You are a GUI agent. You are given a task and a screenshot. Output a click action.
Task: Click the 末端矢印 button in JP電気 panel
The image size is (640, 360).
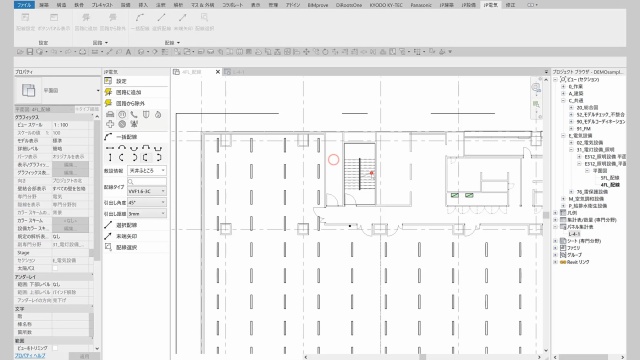pos(136,236)
